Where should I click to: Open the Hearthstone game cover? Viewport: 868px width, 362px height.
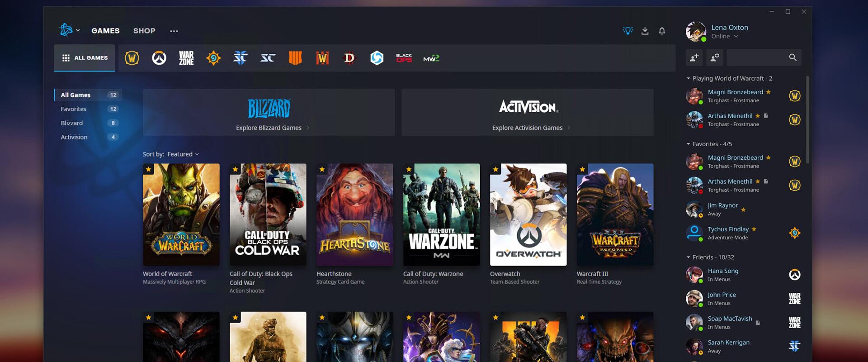(355, 214)
